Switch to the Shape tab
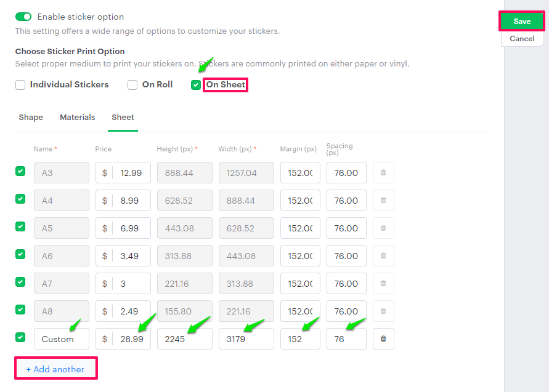The image size is (549, 392). point(31,117)
